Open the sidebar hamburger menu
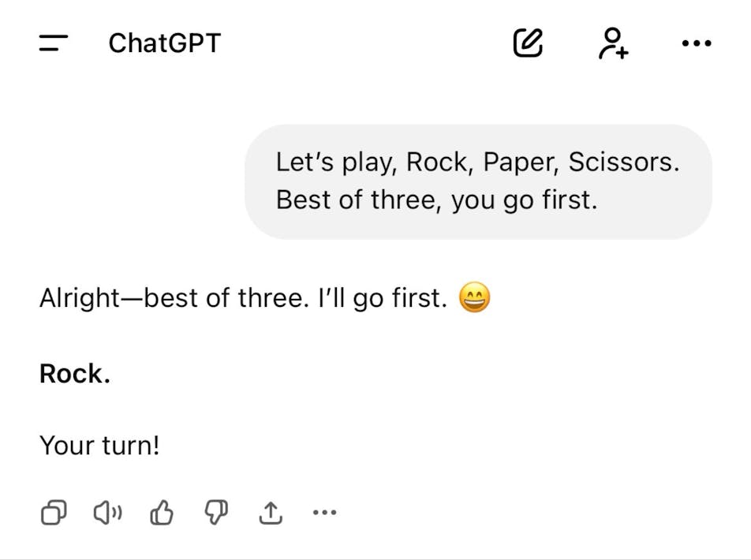The width and height of the screenshot is (751, 560). coord(54,43)
